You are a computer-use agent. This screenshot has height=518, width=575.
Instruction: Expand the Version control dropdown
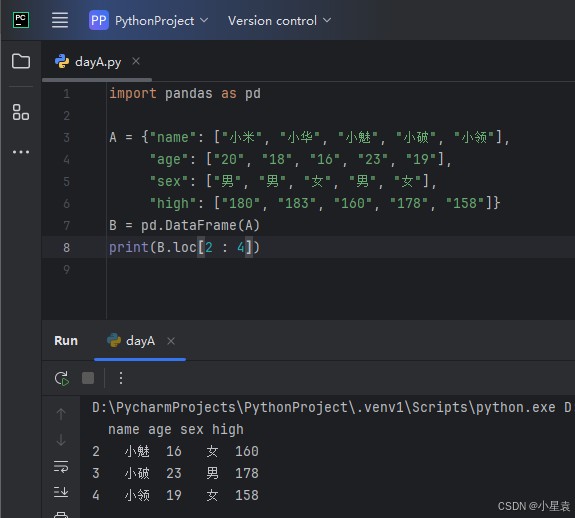tap(279, 21)
